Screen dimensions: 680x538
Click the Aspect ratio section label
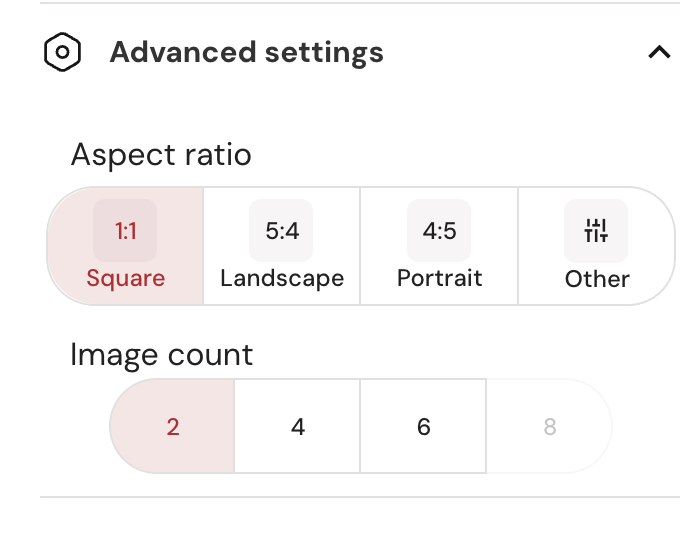[x=161, y=155]
